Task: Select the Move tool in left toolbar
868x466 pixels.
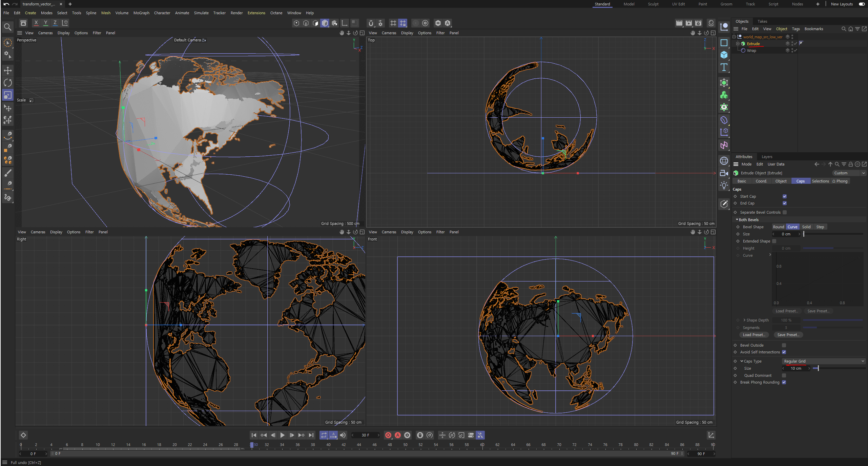Action: point(7,71)
